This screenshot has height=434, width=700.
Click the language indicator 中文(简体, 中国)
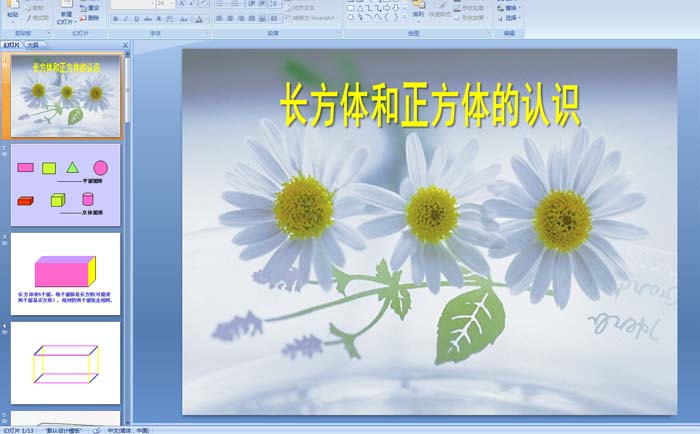coord(128,429)
